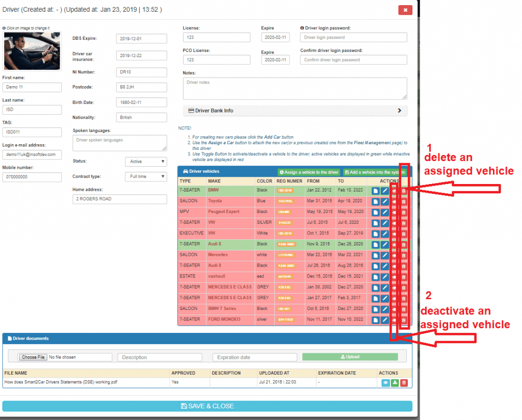Delete the uploaded driver document
Image resolution: width=522 pixels, height=420 pixels.
pos(403,382)
